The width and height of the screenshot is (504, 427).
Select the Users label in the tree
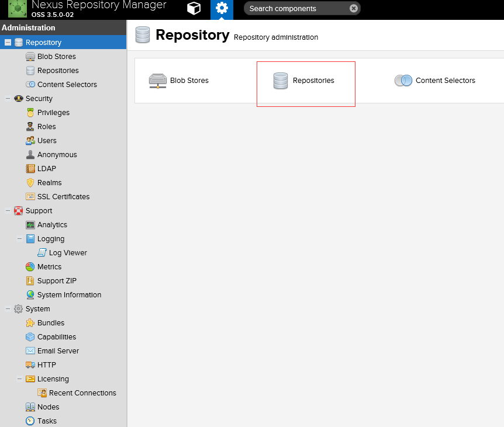pos(47,141)
